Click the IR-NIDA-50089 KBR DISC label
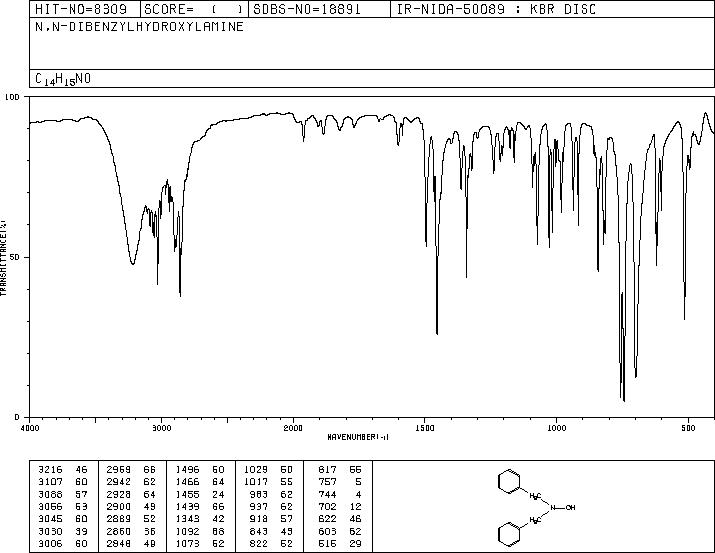Viewport: 715px width, 553px height. pyautogui.click(x=496, y=9)
